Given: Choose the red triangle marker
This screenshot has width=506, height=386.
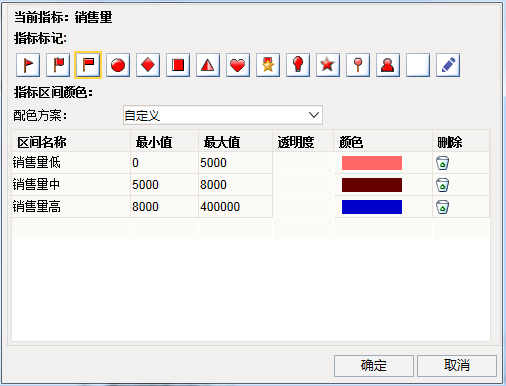Looking at the screenshot, I should pyautogui.click(x=208, y=65).
